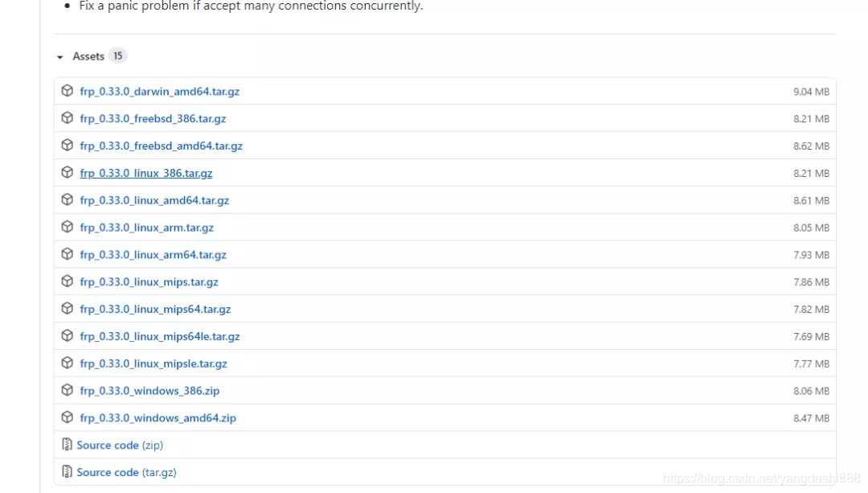
Task: Download frp_0.33.0_linux_mips64le.tar.gz
Action: (x=160, y=336)
